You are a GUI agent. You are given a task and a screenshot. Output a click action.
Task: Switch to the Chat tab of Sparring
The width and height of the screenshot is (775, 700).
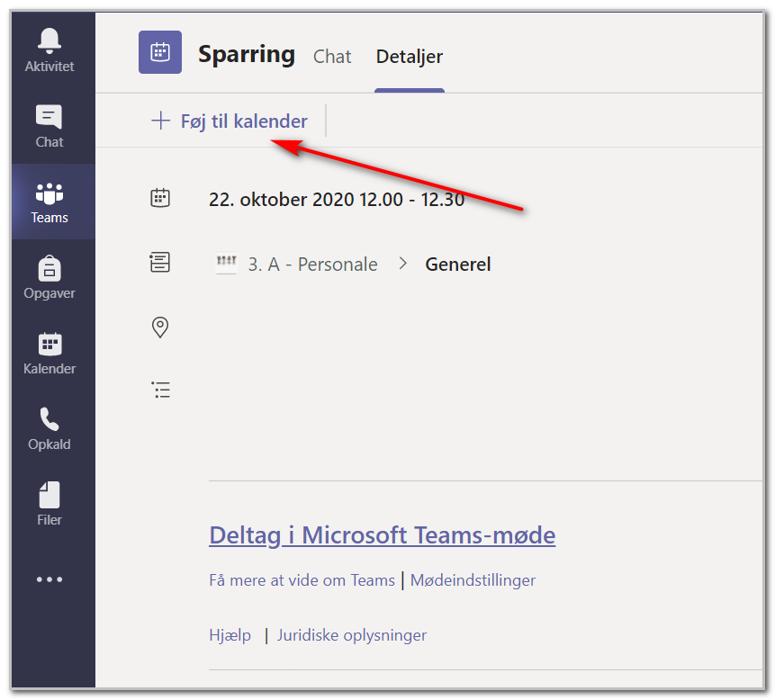coord(332,57)
